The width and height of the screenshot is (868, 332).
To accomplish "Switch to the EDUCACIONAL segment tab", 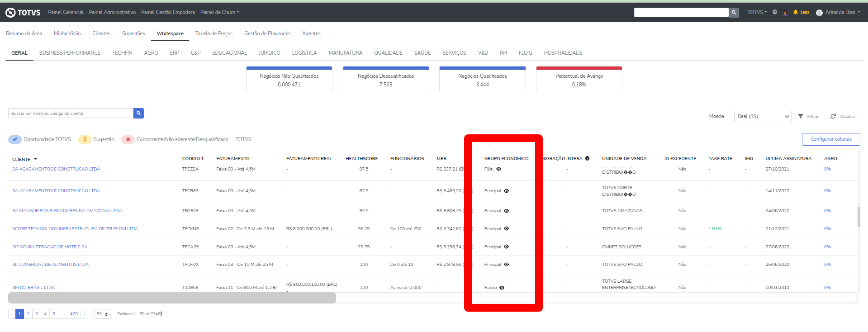I will click(230, 53).
